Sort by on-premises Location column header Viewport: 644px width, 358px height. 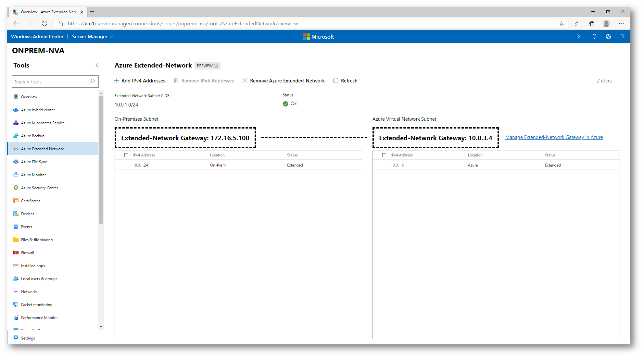[217, 155]
